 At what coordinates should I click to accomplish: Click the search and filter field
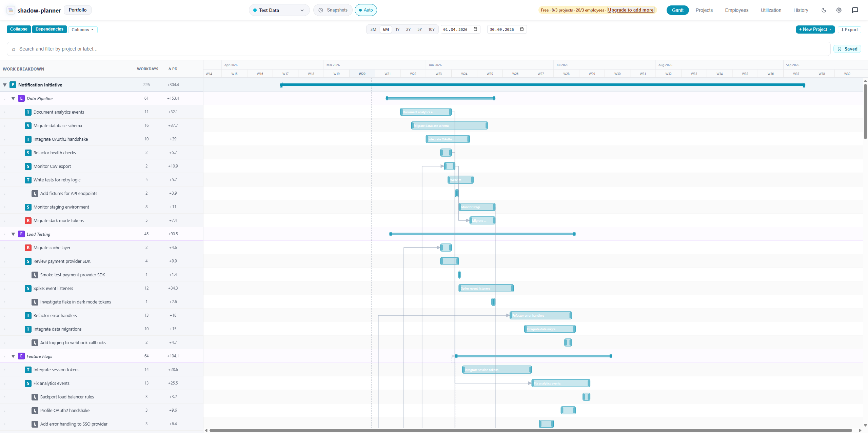418,49
